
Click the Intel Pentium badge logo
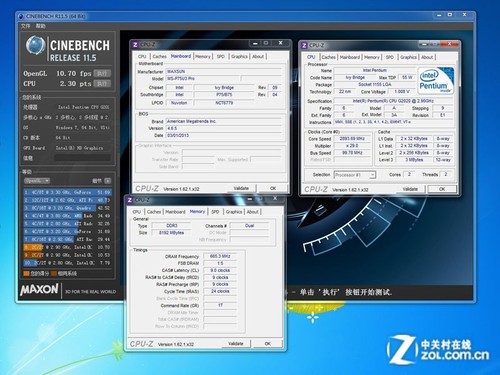click(x=436, y=80)
